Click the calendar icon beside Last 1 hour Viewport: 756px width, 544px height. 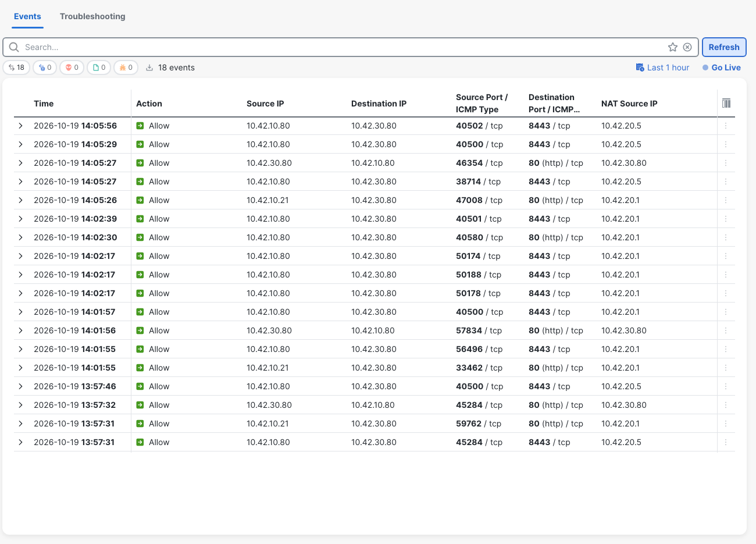(x=640, y=67)
